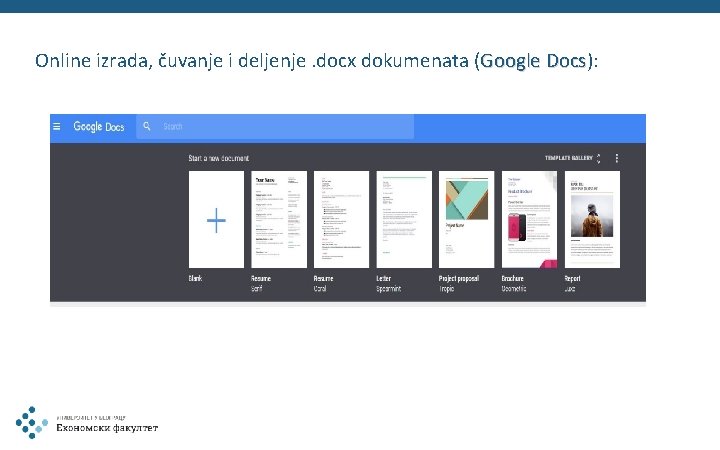Click the Ekonomski fakultet logo

[87, 423]
